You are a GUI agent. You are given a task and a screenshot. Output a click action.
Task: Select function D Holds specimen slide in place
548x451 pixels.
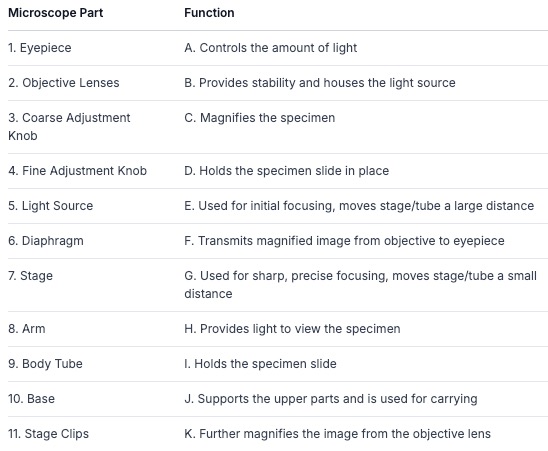pyautogui.click(x=287, y=171)
